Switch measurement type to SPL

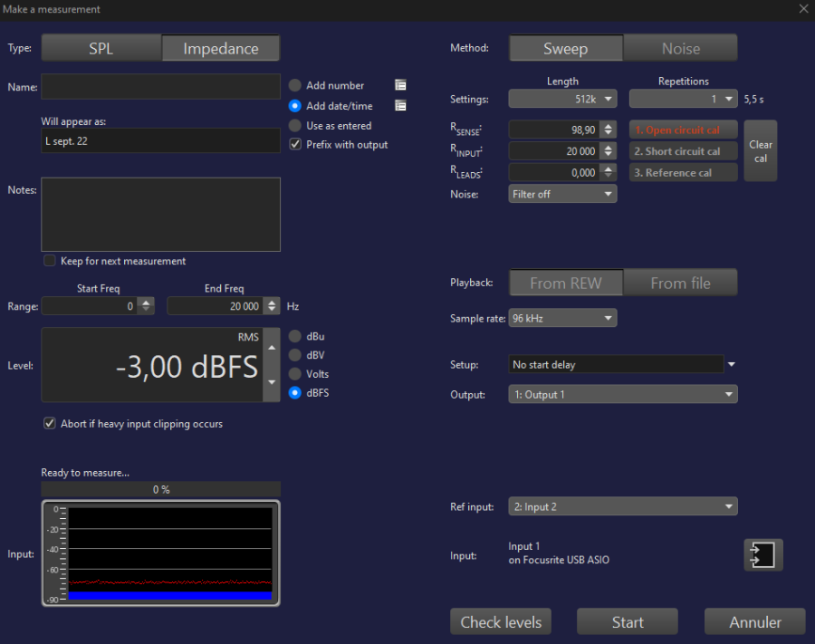[101, 48]
